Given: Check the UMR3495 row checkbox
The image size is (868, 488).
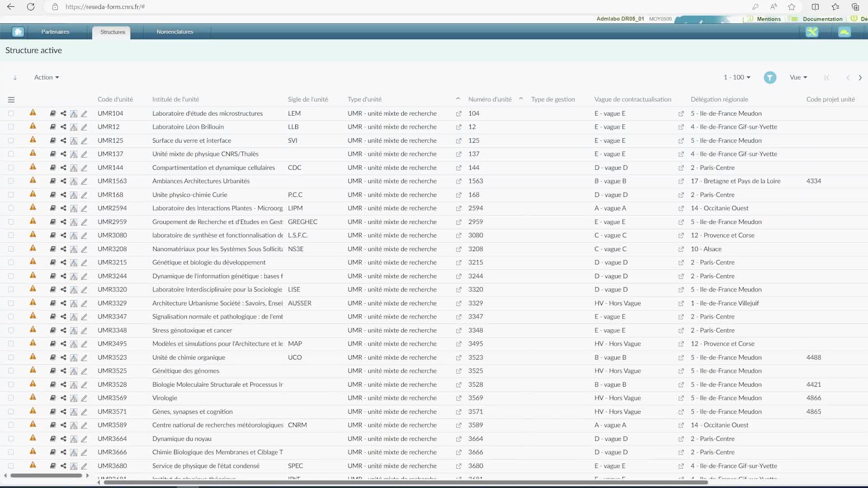Looking at the screenshot, I should [x=11, y=344].
